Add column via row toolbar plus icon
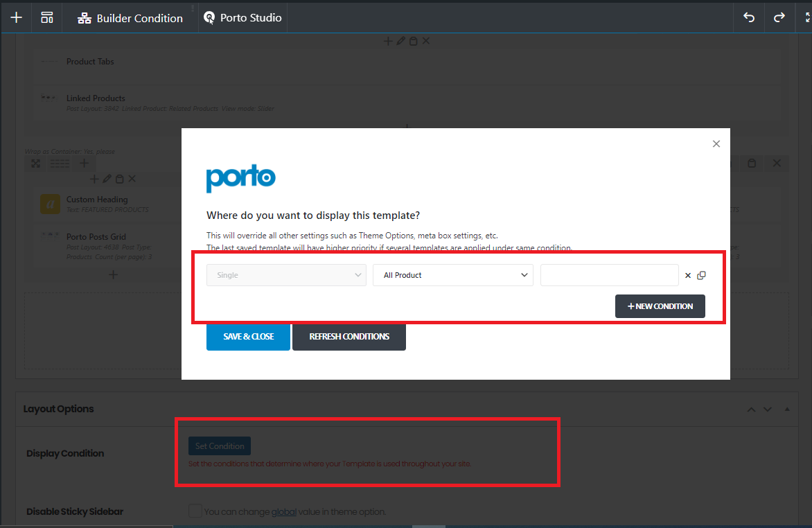Screen dimensions: 812x528 point(84,164)
